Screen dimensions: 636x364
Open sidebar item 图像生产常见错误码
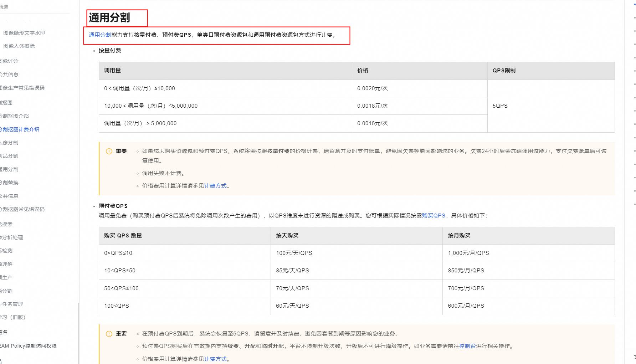(x=22, y=88)
